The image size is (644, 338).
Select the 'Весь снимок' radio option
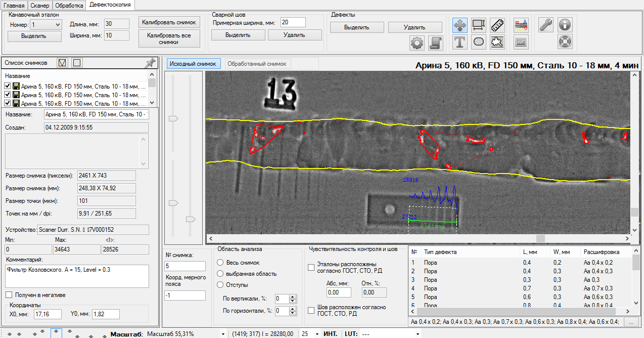[220, 263]
